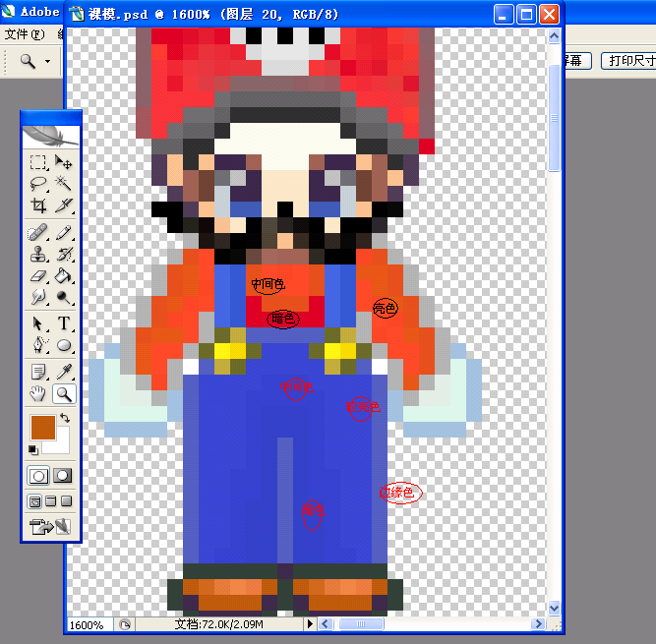
Task: Open the orange foreground color picker
Action: pyautogui.click(x=42, y=428)
